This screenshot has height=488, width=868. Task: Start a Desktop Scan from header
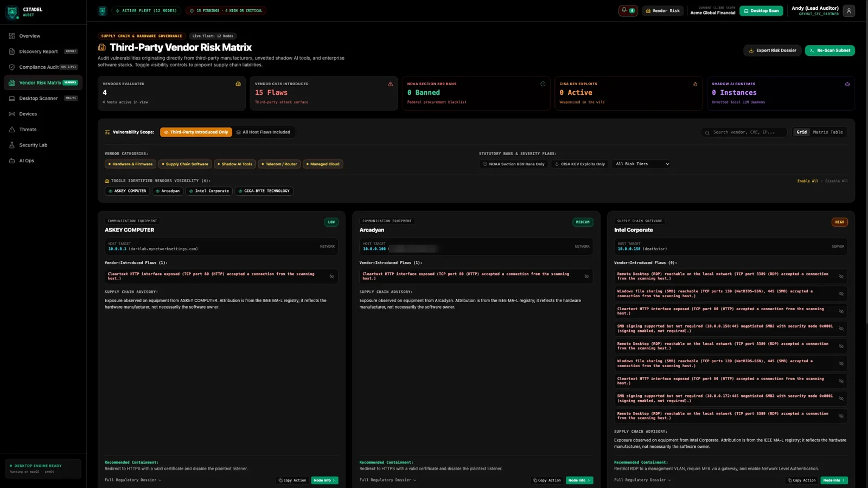pyautogui.click(x=761, y=11)
